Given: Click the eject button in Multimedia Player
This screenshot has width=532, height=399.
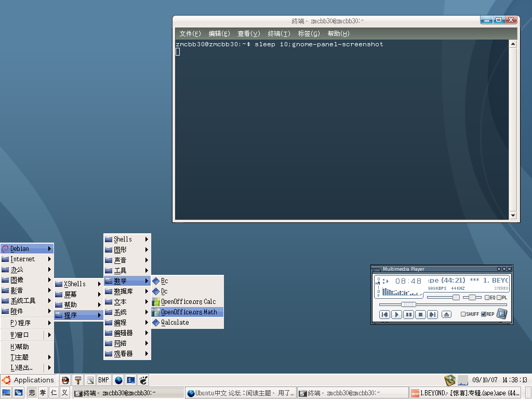Looking at the screenshot, I should click(446, 314).
